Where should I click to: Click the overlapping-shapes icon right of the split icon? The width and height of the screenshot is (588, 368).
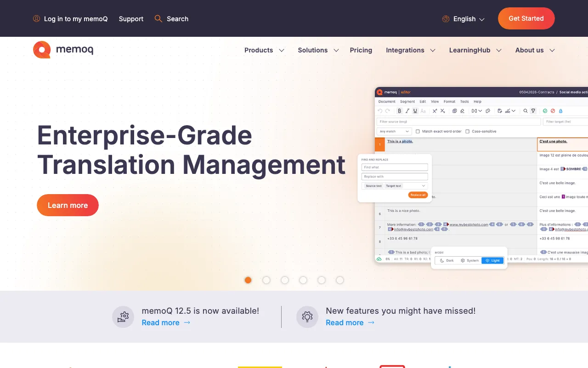[488, 111]
